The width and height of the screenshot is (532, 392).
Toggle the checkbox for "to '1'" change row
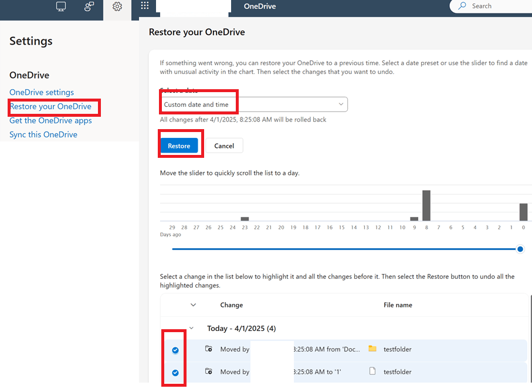175,373
